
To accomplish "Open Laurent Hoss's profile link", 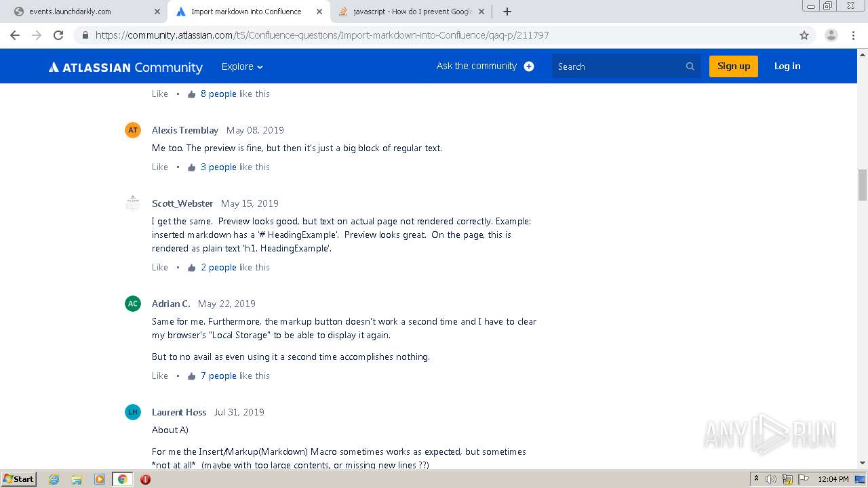I will (x=179, y=412).
